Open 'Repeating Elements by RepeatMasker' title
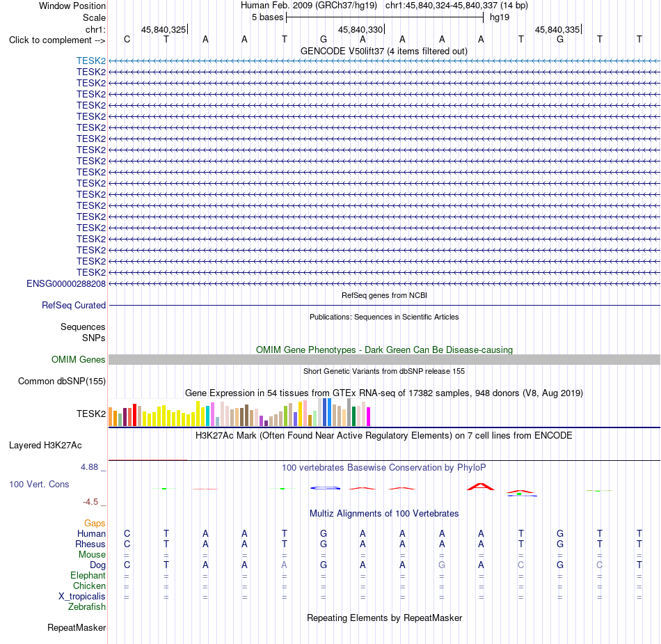 [384, 618]
